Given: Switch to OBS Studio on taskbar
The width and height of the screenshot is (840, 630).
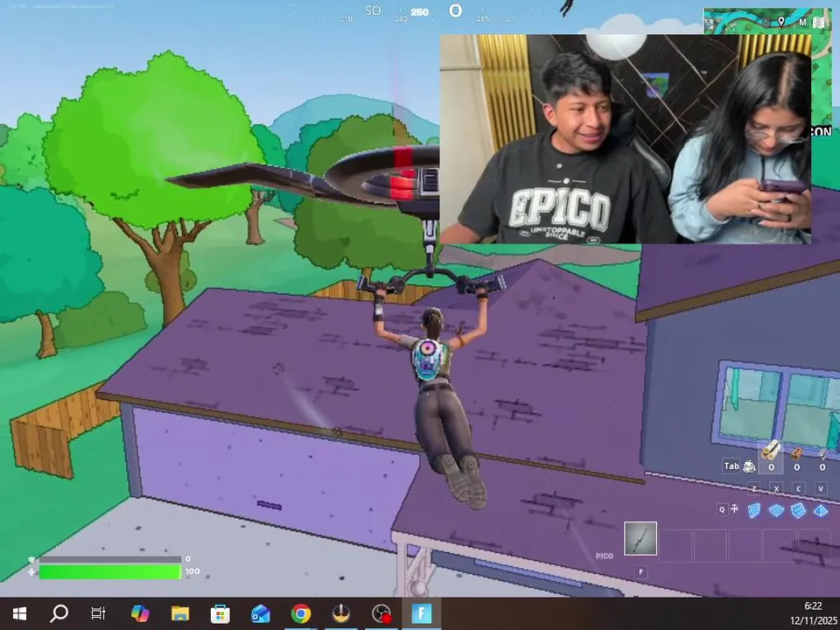Looking at the screenshot, I should tap(381, 613).
